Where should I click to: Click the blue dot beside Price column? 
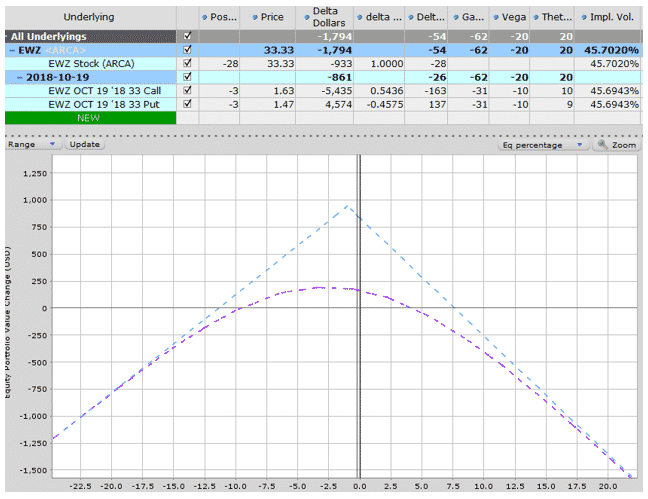coord(255,17)
